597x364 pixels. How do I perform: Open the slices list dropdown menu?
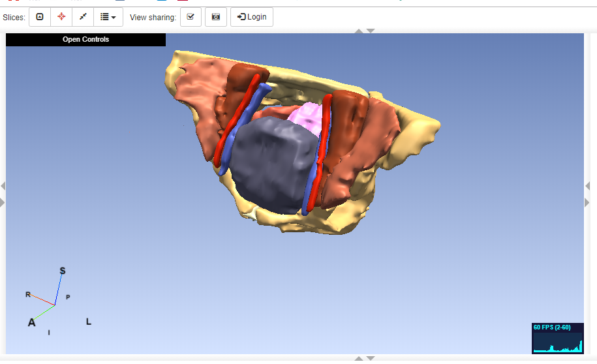point(108,17)
